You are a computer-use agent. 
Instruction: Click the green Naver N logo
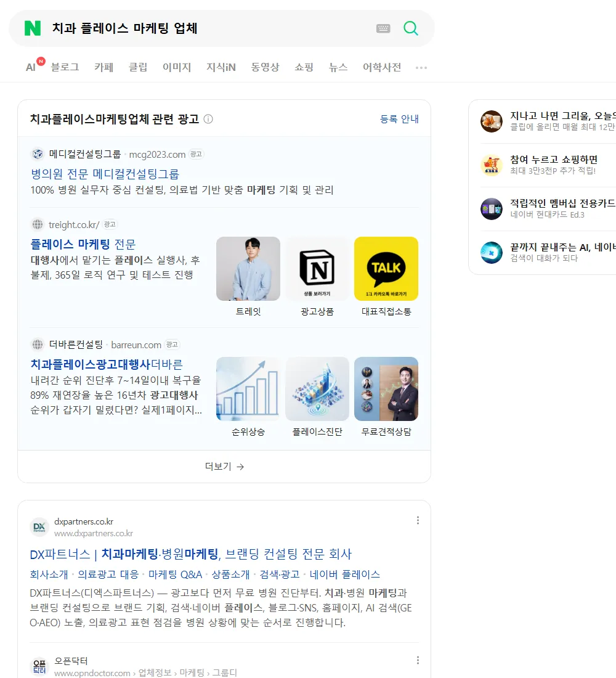pyautogui.click(x=33, y=28)
